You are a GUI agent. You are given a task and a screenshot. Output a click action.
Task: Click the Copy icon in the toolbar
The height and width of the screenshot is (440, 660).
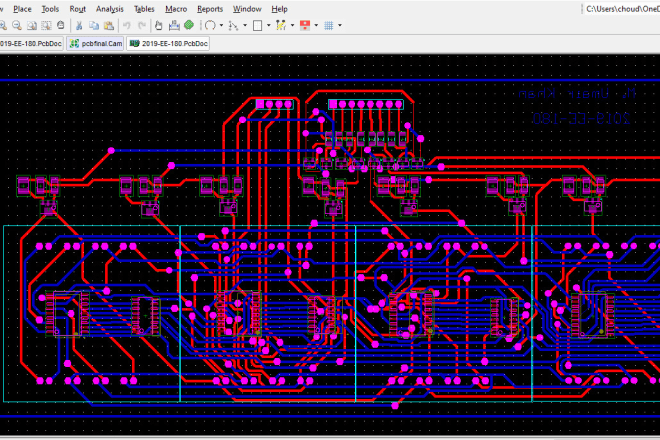point(94,26)
